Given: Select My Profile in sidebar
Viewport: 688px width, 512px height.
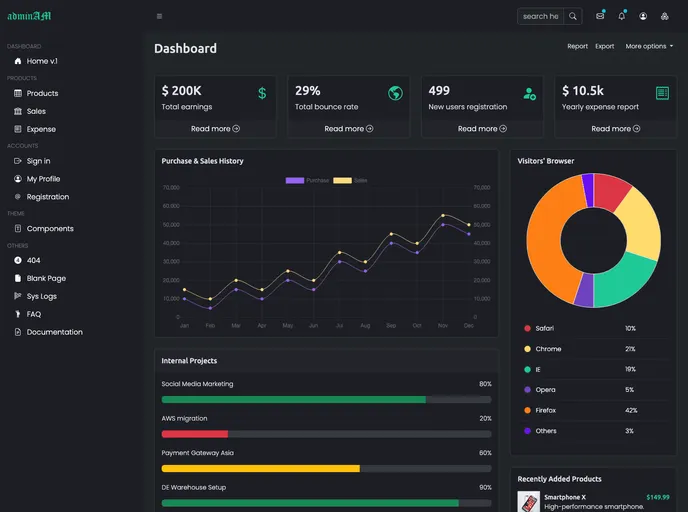Looking at the screenshot, I should [43, 179].
